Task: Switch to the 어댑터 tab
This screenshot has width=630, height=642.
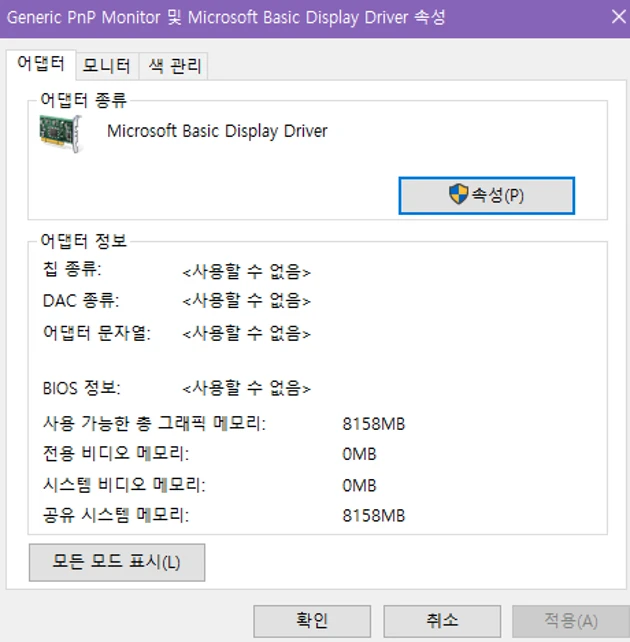Action: 41,64
